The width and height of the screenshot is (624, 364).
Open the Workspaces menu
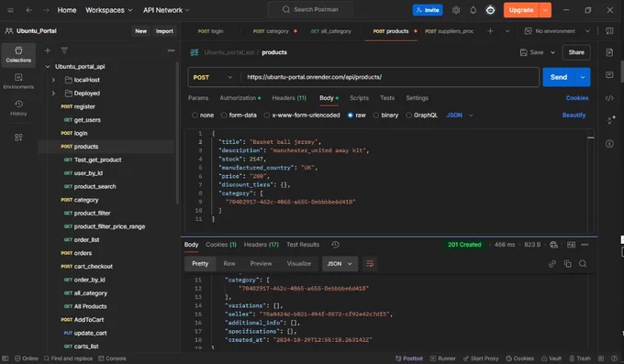108,10
